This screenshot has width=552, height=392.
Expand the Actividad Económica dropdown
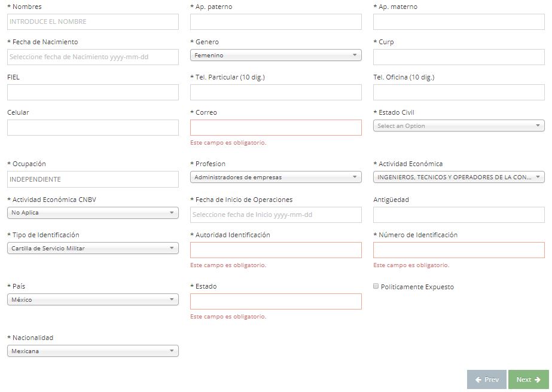[459, 177]
